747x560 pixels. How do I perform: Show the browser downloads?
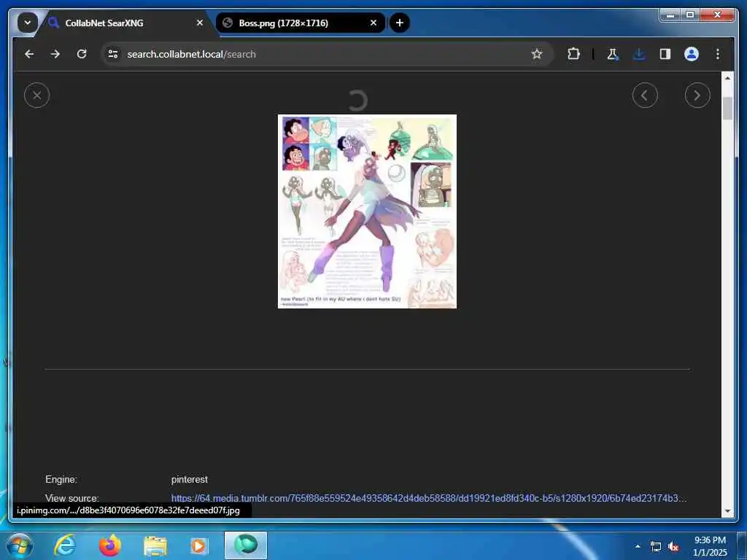point(639,54)
